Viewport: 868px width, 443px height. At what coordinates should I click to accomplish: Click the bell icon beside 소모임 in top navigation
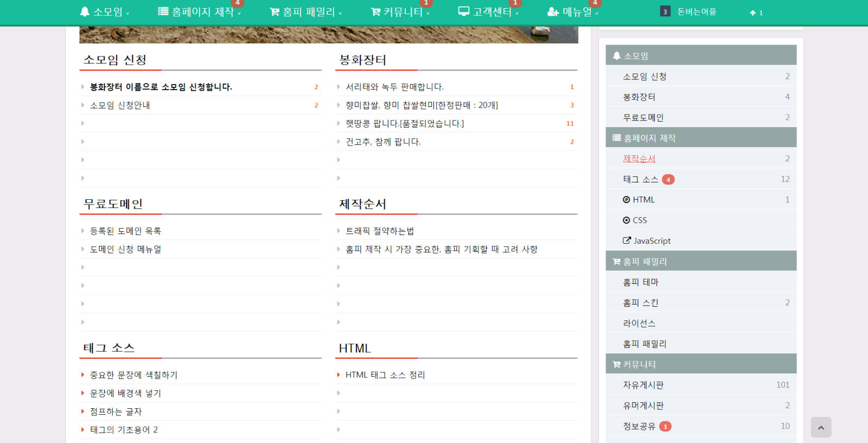click(85, 11)
